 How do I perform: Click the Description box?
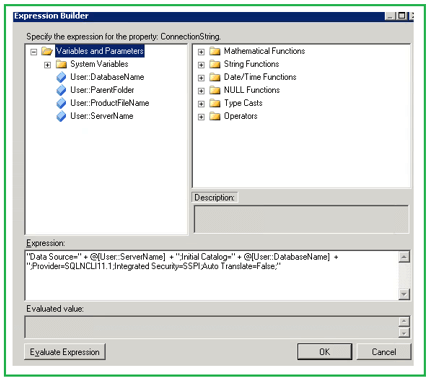tap(301, 219)
